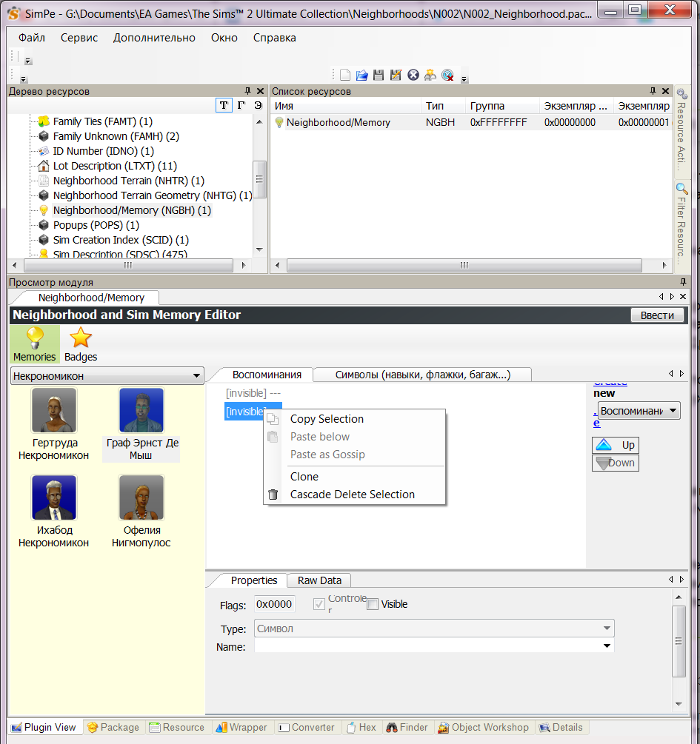Select Sim Creation Index (SCID) tree item
The width and height of the screenshot is (700, 744).
point(121,240)
